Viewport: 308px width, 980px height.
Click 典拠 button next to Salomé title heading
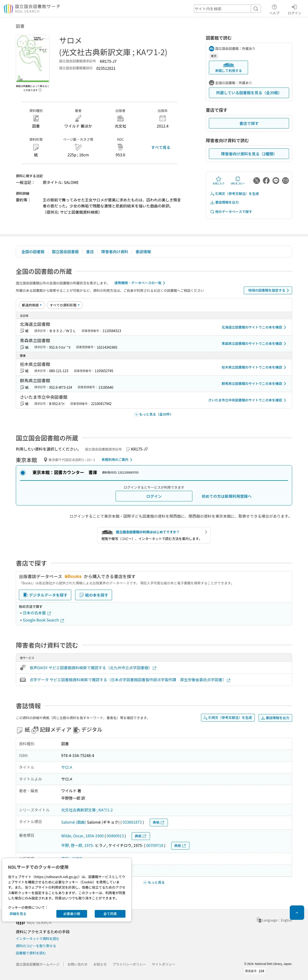pyautogui.click(x=159, y=822)
